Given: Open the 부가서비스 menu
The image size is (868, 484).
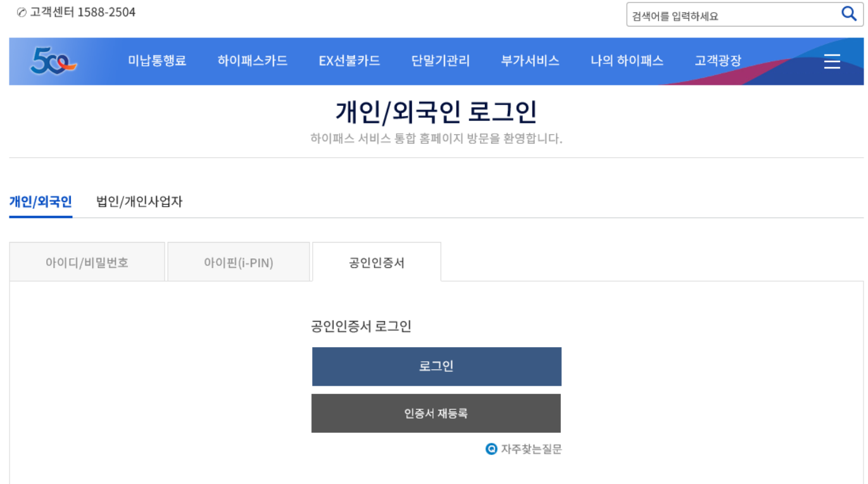Looking at the screenshot, I should tap(530, 61).
